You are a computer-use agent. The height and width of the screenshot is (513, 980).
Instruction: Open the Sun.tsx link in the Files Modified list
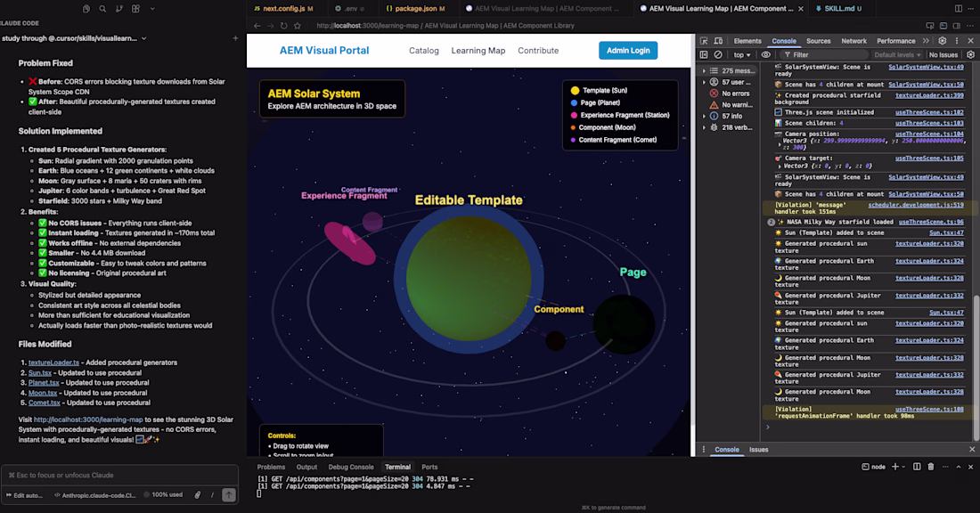point(40,372)
